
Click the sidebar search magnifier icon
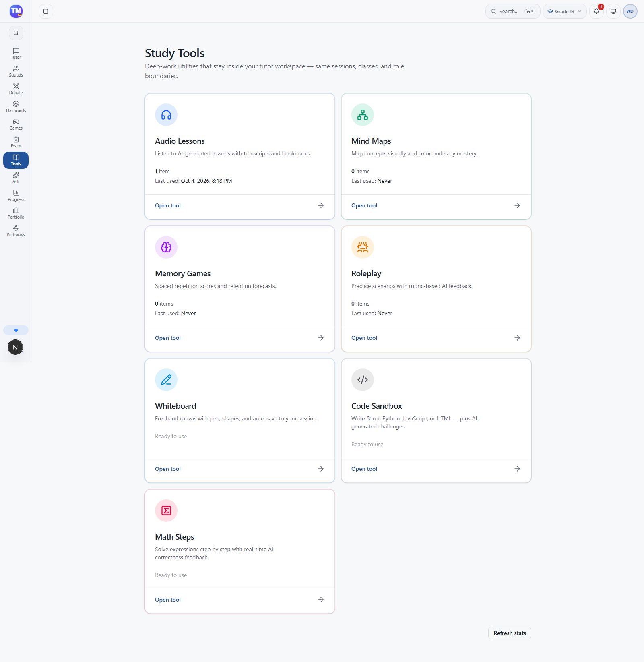tap(16, 33)
